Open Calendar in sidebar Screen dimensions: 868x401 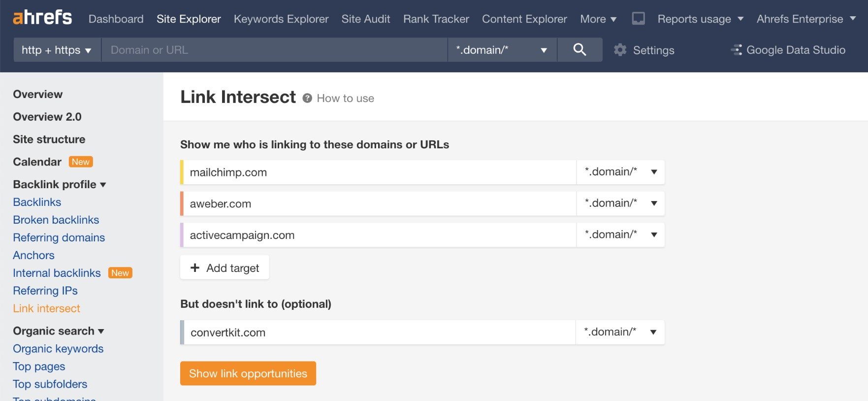(x=37, y=162)
